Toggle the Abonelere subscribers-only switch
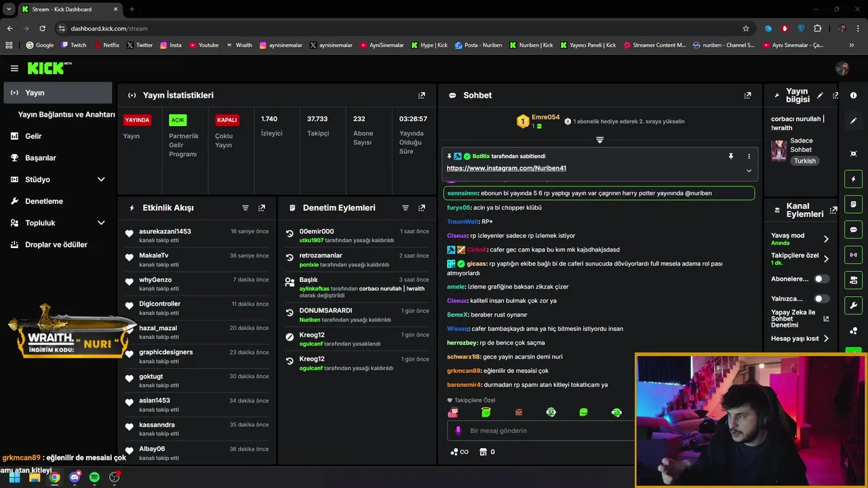 click(821, 279)
